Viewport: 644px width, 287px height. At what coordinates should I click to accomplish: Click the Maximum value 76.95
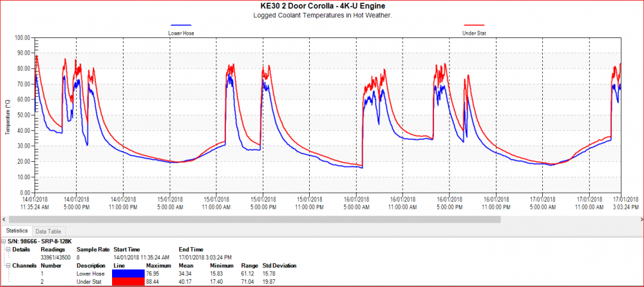pyautogui.click(x=153, y=273)
